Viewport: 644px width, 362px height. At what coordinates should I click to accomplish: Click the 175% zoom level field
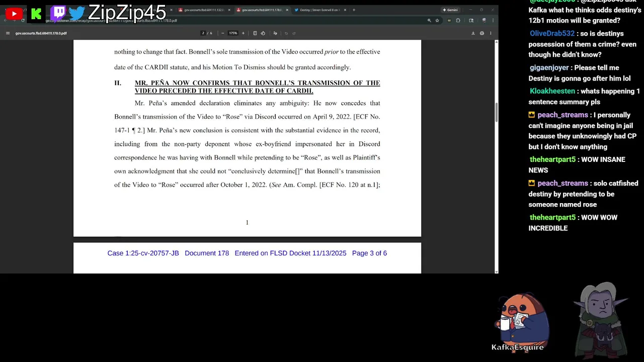pos(233,33)
